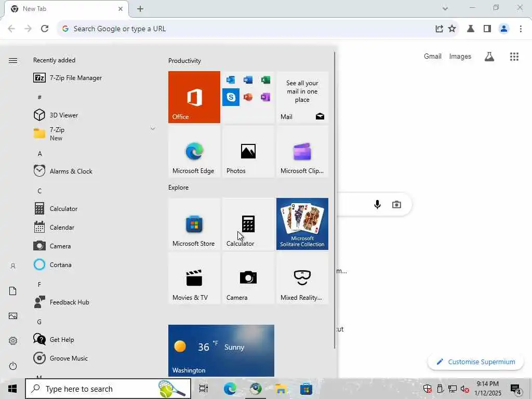This screenshot has width=532, height=399.
Task: Click the # header in the app list
Action: pos(39,97)
